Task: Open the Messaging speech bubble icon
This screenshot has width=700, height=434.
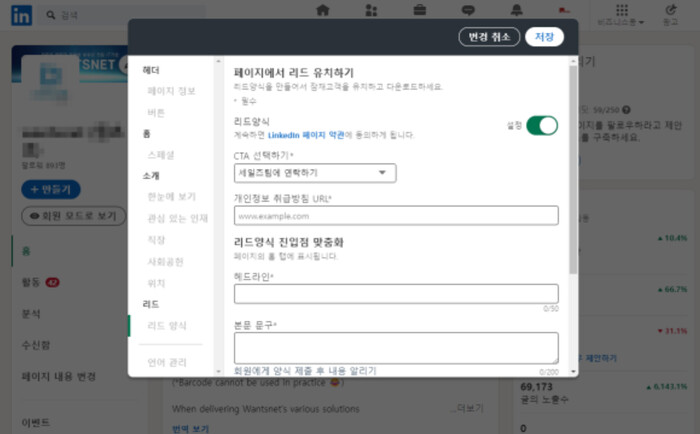Action: coord(468,10)
